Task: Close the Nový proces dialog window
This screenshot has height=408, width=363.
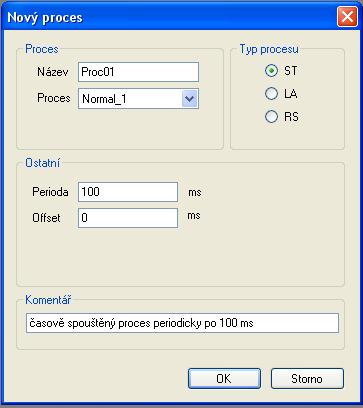Action: click(347, 17)
